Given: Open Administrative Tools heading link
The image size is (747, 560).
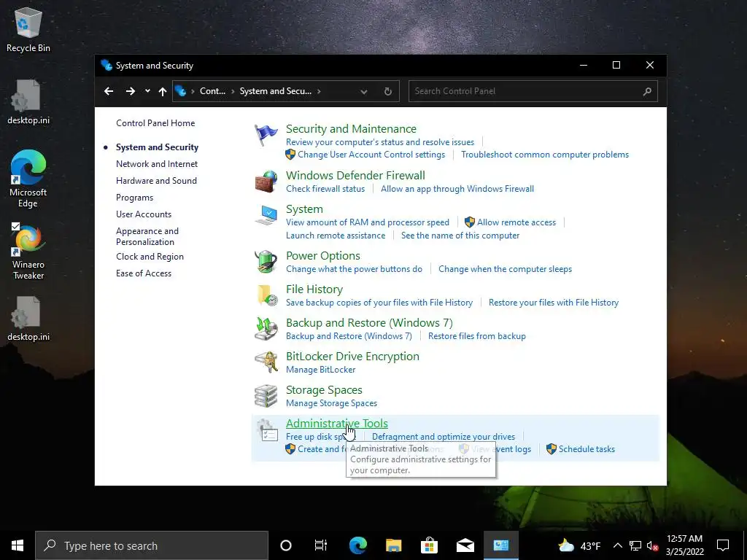Looking at the screenshot, I should pyautogui.click(x=337, y=423).
